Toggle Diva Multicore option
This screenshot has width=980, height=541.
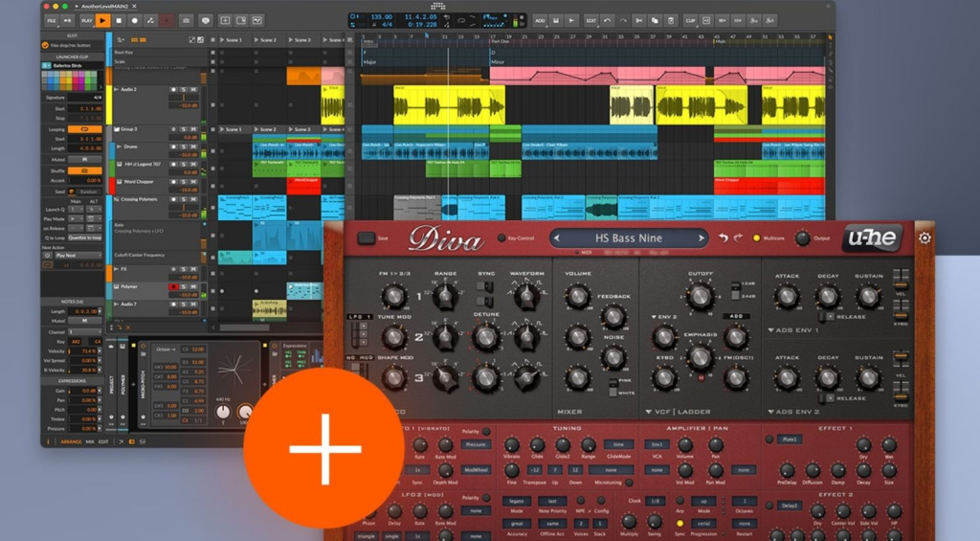tap(756, 238)
